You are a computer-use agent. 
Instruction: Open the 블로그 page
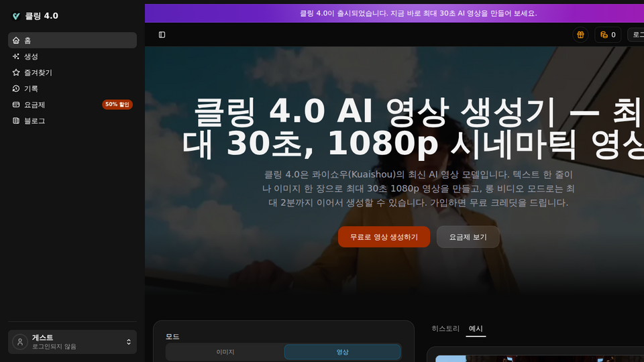coord(72,121)
